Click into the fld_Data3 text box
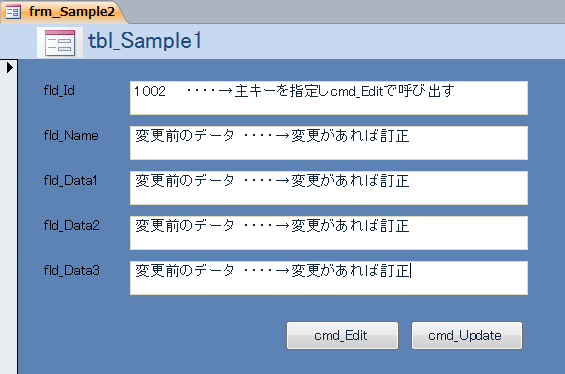This screenshot has width=565, height=374. pos(329,278)
